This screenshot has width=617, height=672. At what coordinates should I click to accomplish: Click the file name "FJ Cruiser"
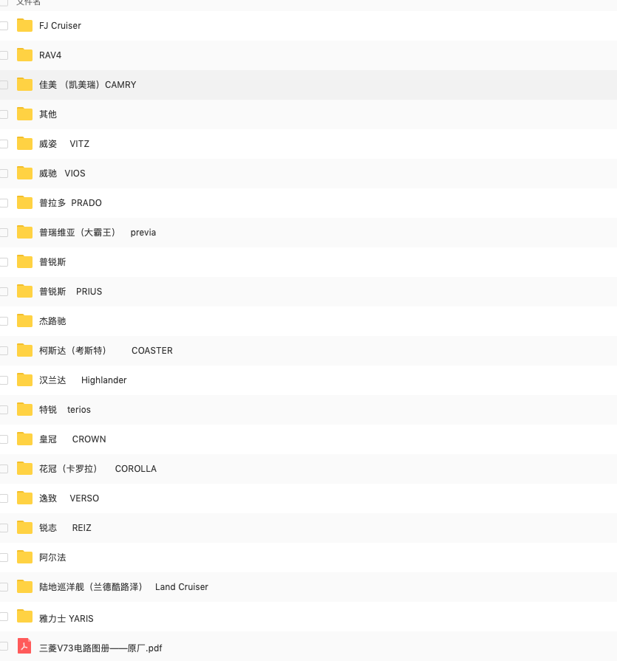click(60, 26)
